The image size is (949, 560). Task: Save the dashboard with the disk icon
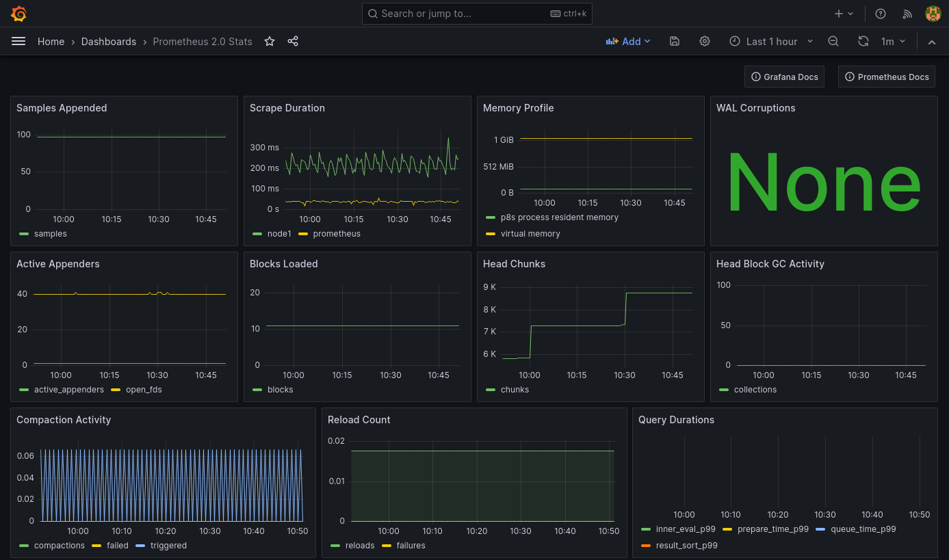(x=674, y=42)
